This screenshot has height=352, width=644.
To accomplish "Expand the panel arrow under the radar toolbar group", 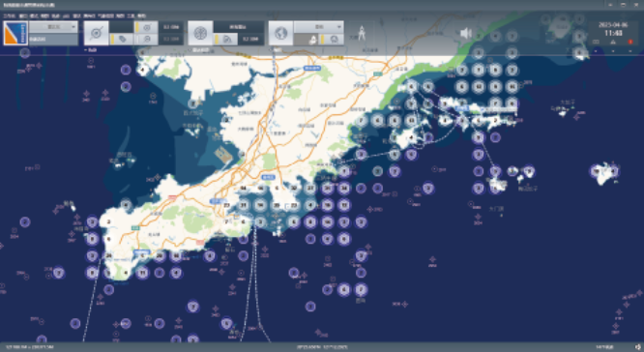I will click(86, 49).
